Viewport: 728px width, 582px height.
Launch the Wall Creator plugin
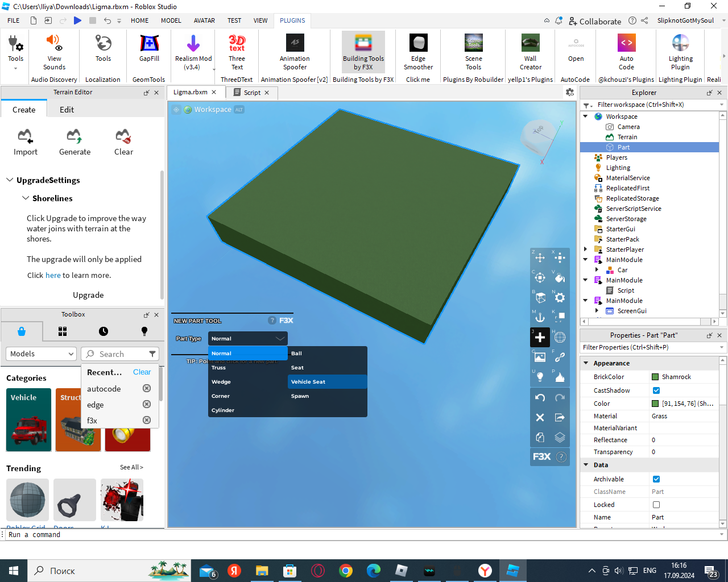coord(530,52)
